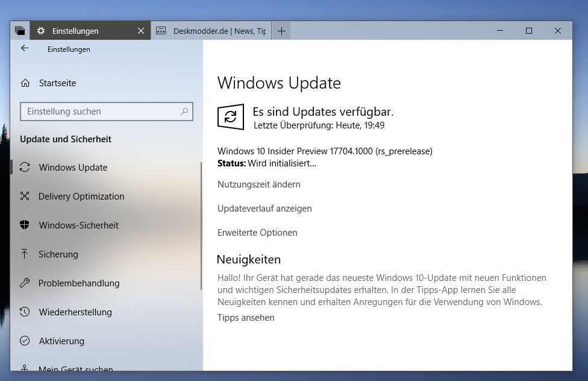This screenshot has height=381, width=588.
Task: Maximize the settings window
Action: 529,31
